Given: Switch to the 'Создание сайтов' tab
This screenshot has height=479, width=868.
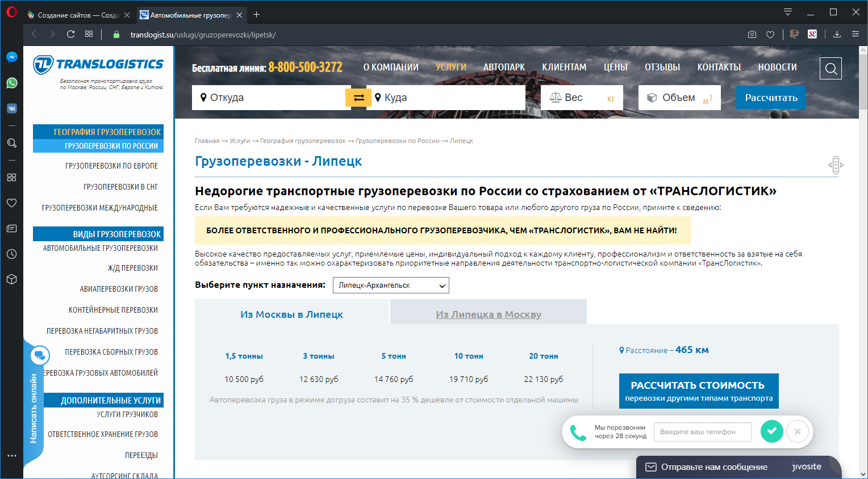Looking at the screenshot, I should 78,15.
